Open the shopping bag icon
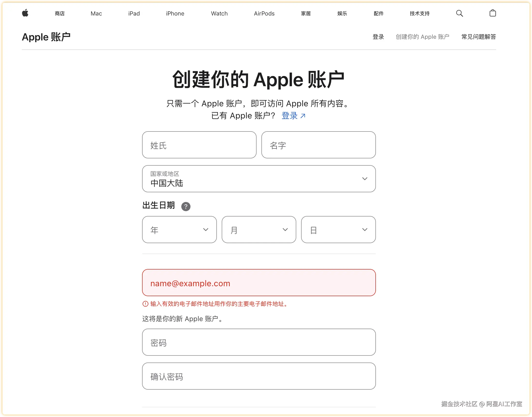The width and height of the screenshot is (532, 417). tap(493, 13)
